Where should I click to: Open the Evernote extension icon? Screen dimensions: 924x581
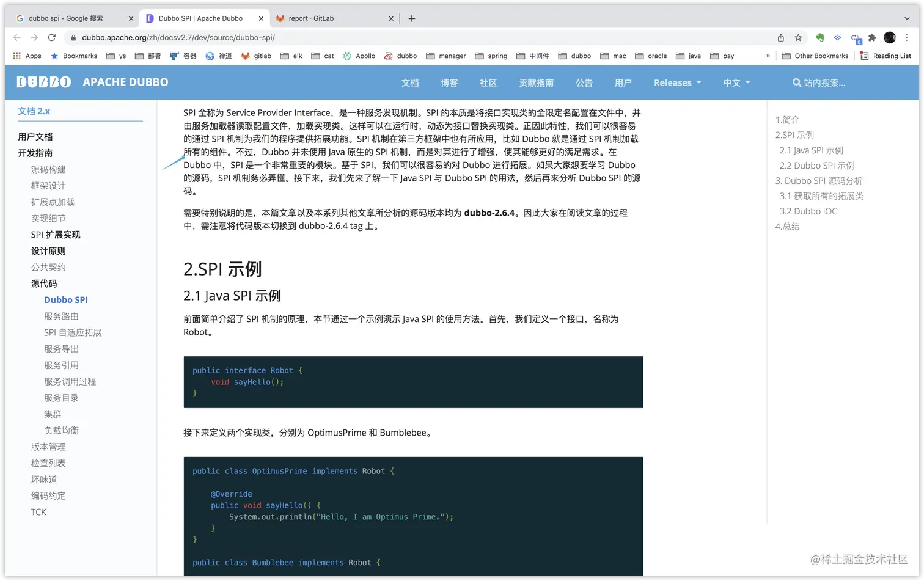820,38
